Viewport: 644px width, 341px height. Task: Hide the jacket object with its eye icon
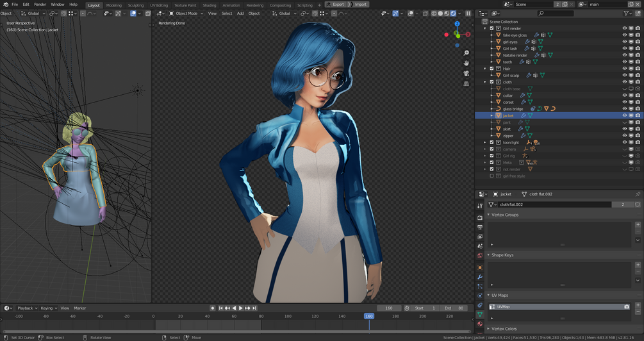[625, 116]
